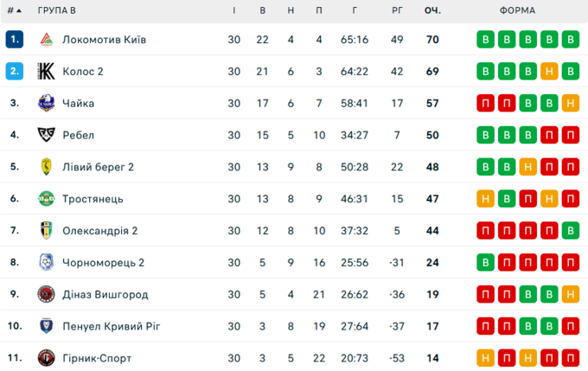Click the dark blue rank 1 position badge
Viewport: 588px width, 371px height.
click(15, 40)
